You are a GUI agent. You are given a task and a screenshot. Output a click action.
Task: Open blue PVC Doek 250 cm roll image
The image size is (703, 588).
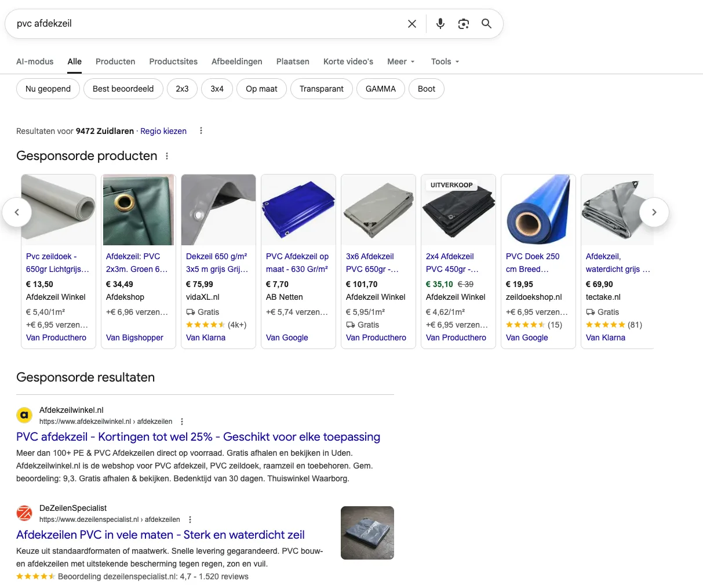tap(538, 210)
